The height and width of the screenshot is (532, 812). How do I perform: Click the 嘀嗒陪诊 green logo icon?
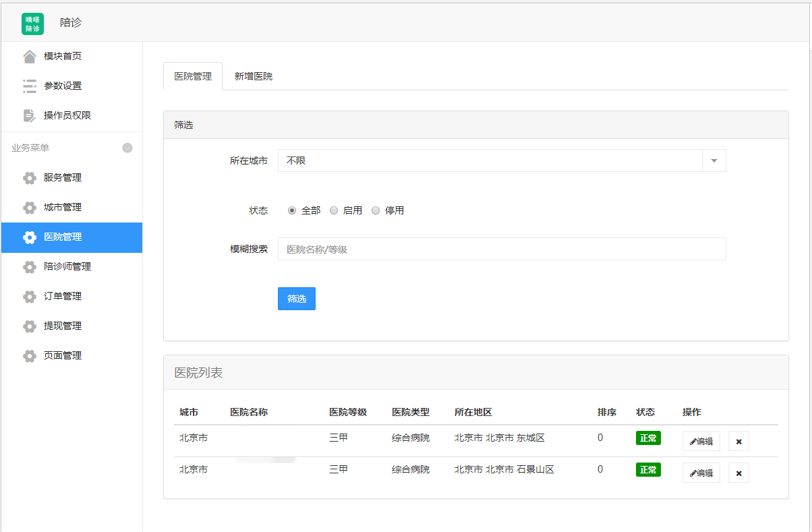(x=32, y=24)
